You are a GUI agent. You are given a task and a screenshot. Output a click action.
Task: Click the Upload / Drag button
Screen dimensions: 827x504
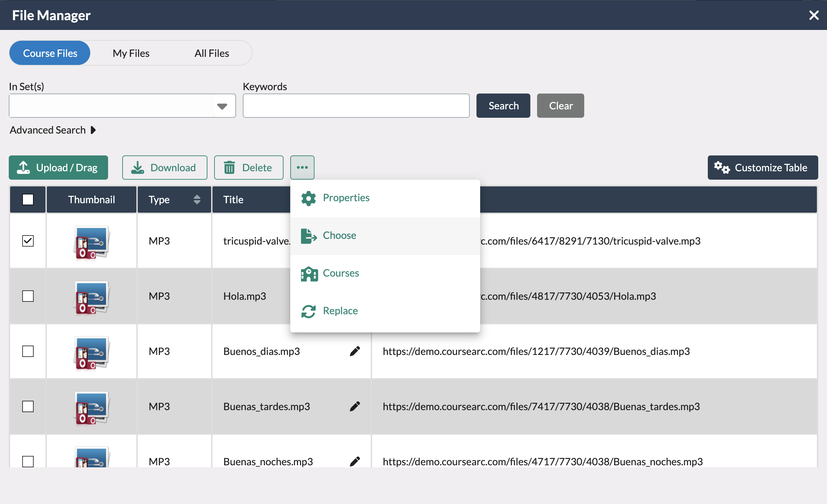pyautogui.click(x=58, y=167)
